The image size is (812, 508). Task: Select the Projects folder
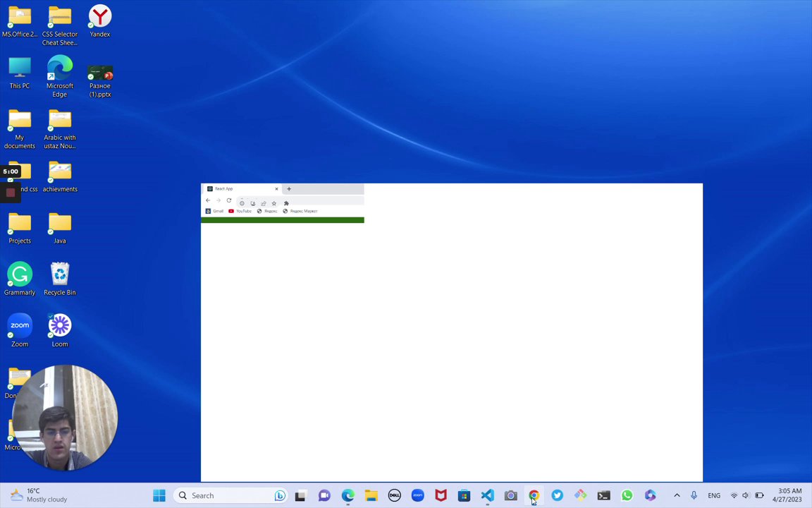pos(20,228)
